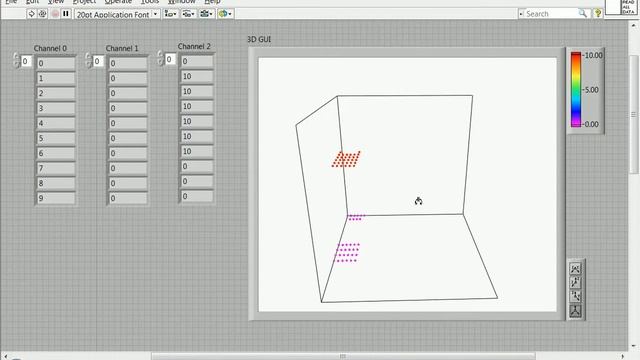Screen dimensions: 640x360
Task: Select Channel 0 element showing 3
Action: tap(56, 108)
